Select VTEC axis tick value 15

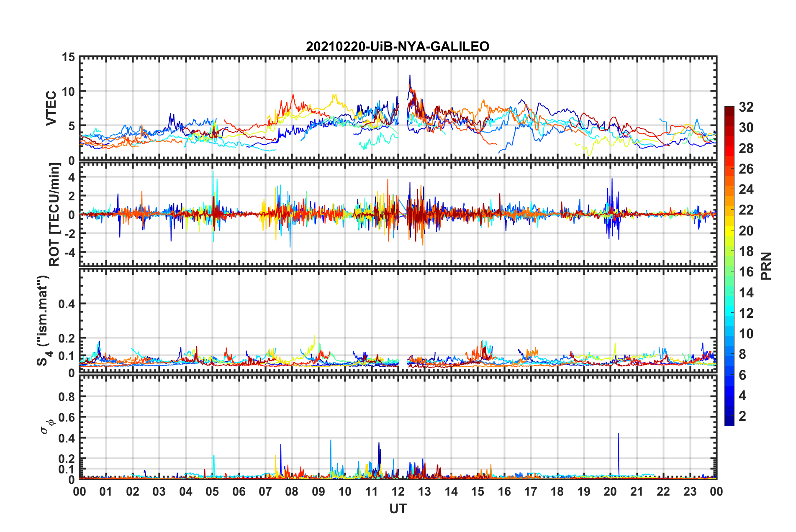point(68,57)
